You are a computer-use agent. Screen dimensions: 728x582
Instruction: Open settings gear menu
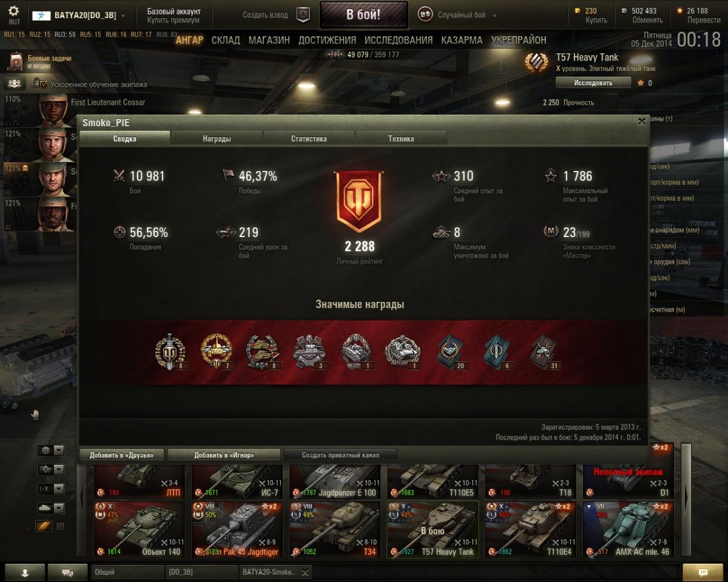point(13,12)
